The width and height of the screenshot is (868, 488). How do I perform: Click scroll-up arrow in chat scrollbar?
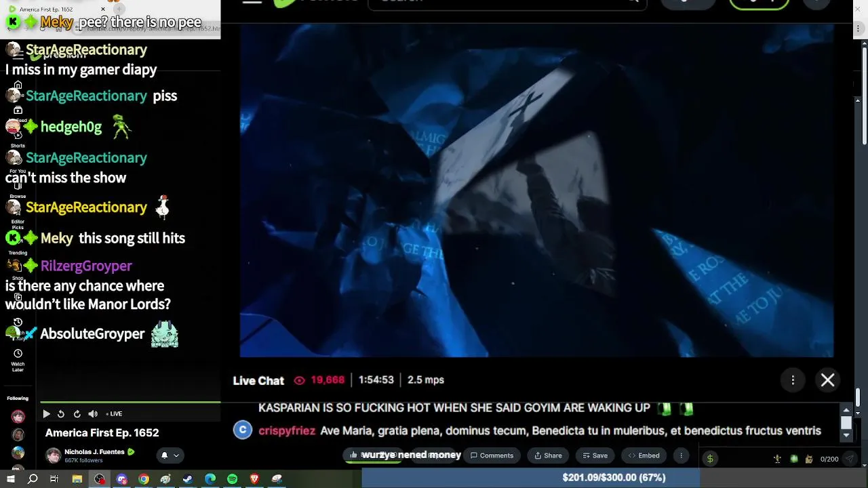[x=846, y=411]
